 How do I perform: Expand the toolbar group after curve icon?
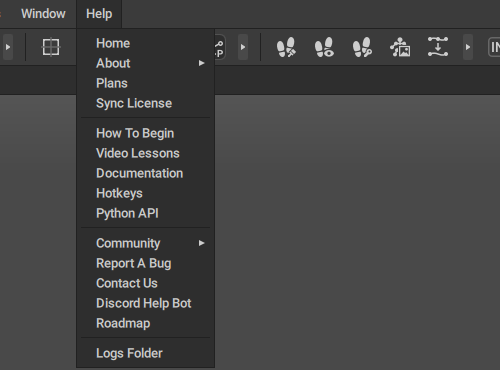[468, 47]
